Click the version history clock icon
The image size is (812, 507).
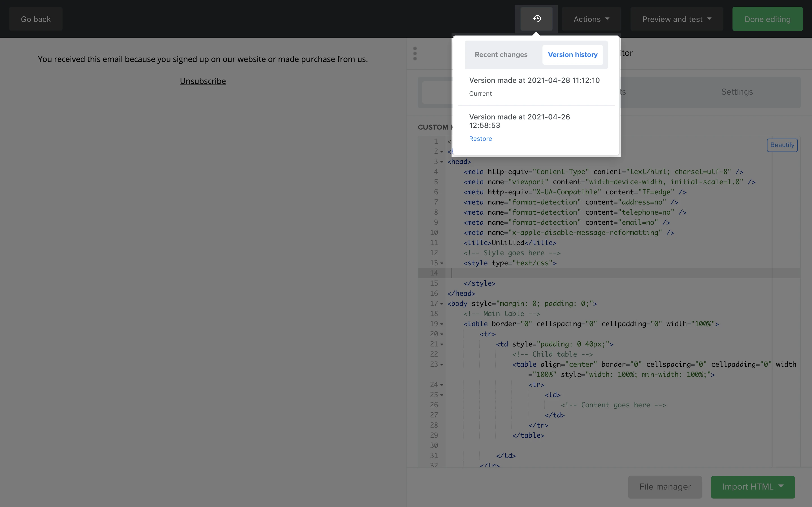click(536, 19)
